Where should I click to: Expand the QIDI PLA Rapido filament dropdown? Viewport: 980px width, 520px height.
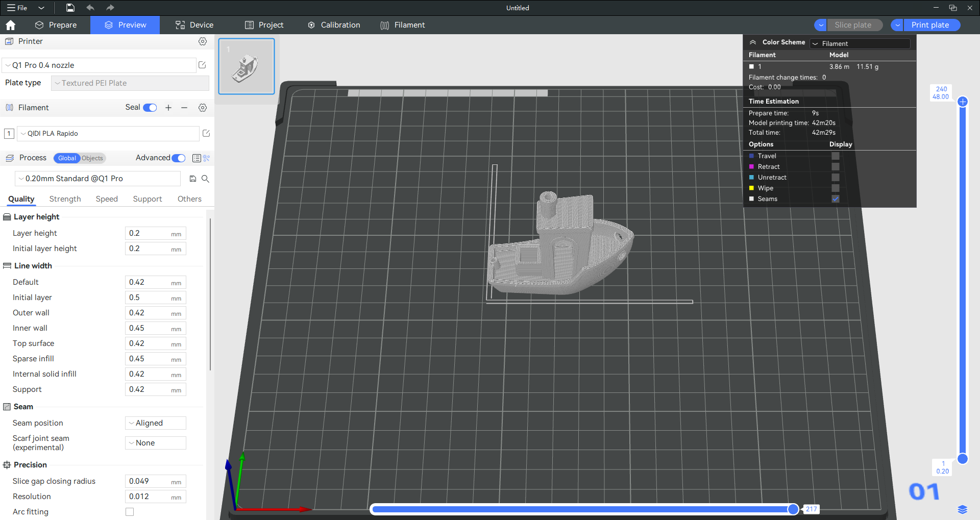point(108,134)
